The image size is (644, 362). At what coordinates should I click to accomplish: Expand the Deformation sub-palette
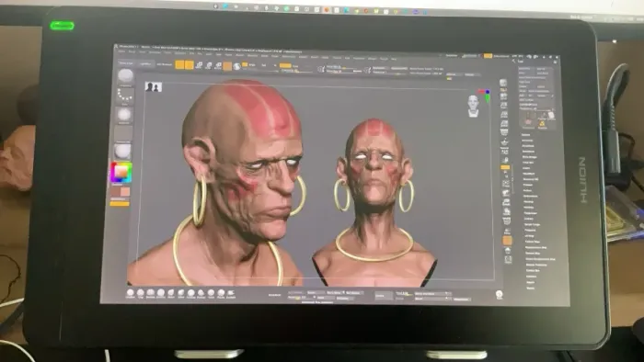530,196
